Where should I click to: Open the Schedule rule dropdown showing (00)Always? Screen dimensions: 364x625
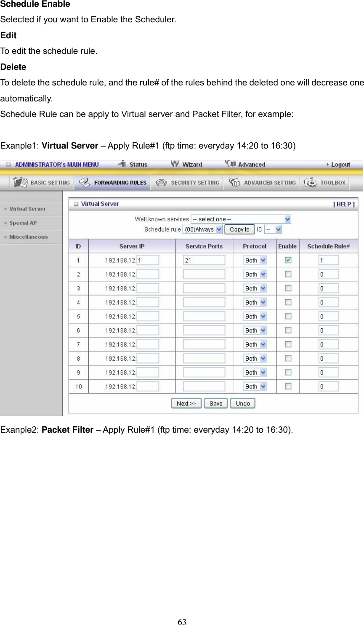202,229
